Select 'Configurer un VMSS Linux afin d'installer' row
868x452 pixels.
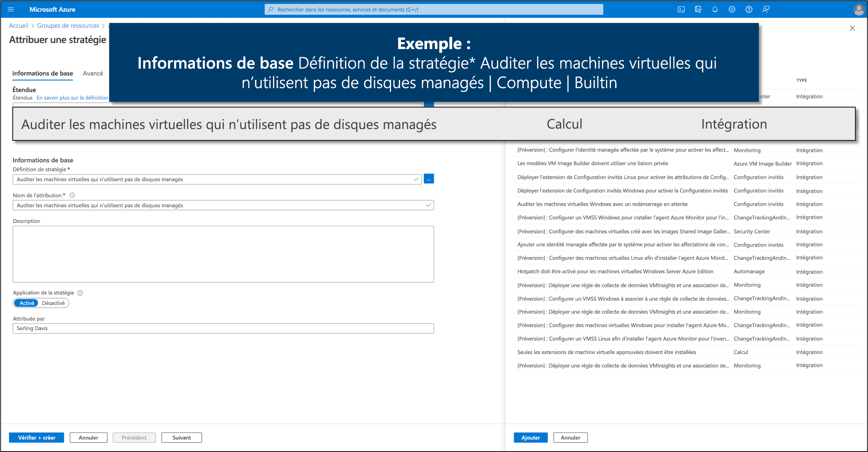(x=686, y=339)
